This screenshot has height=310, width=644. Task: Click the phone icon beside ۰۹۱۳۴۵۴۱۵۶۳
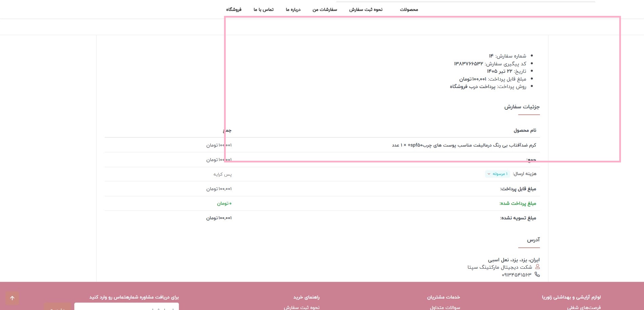coord(537,274)
